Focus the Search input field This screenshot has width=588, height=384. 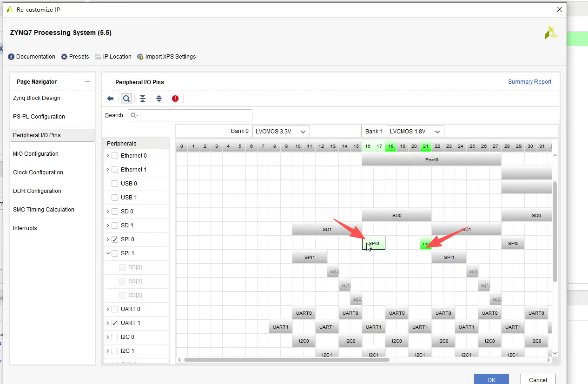pyautogui.click(x=190, y=115)
